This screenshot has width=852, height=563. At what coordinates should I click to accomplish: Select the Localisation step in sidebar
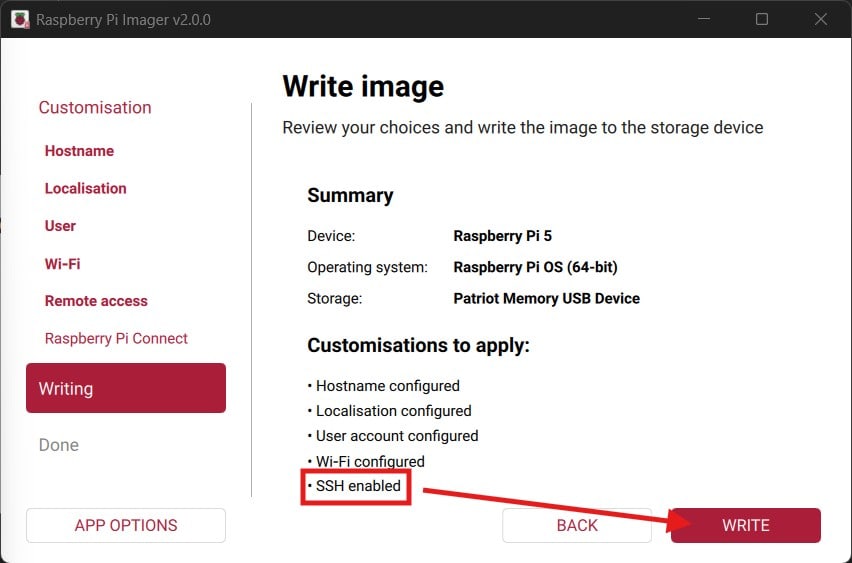tap(85, 188)
